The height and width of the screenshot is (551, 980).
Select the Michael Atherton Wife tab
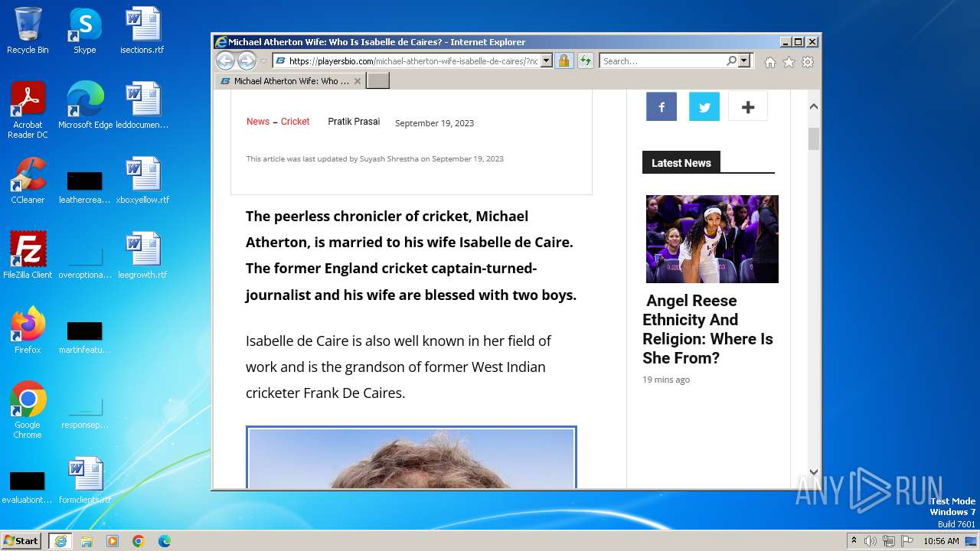coord(289,81)
